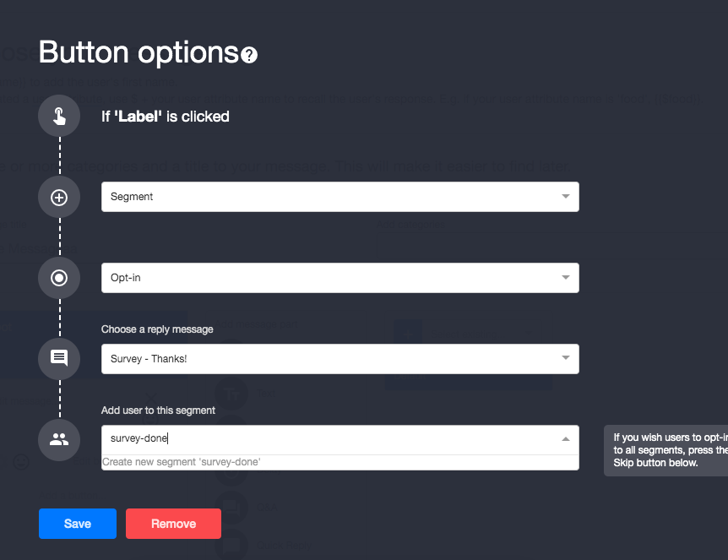Viewport: 728px width, 560px height.
Task: Click the opt-in segments tooltip
Action: pyautogui.click(x=666, y=450)
